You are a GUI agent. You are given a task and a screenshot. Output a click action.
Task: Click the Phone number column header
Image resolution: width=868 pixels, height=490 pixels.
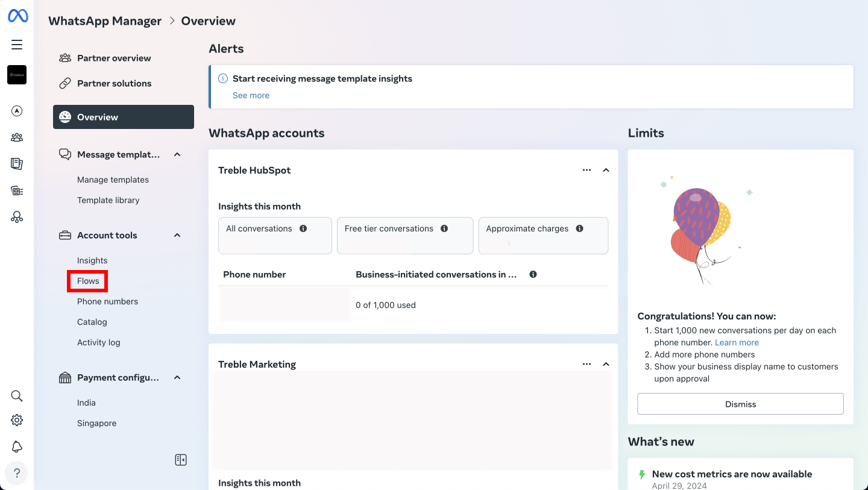pyautogui.click(x=254, y=274)
